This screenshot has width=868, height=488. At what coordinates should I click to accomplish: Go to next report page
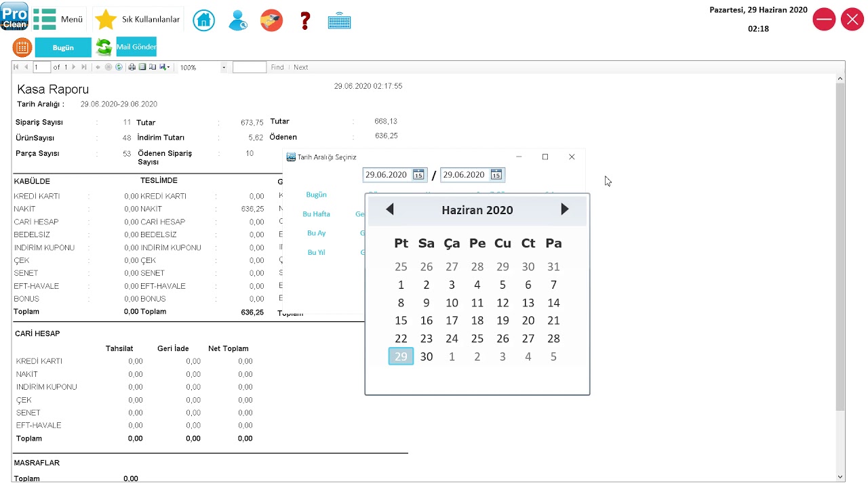(74, 67)
